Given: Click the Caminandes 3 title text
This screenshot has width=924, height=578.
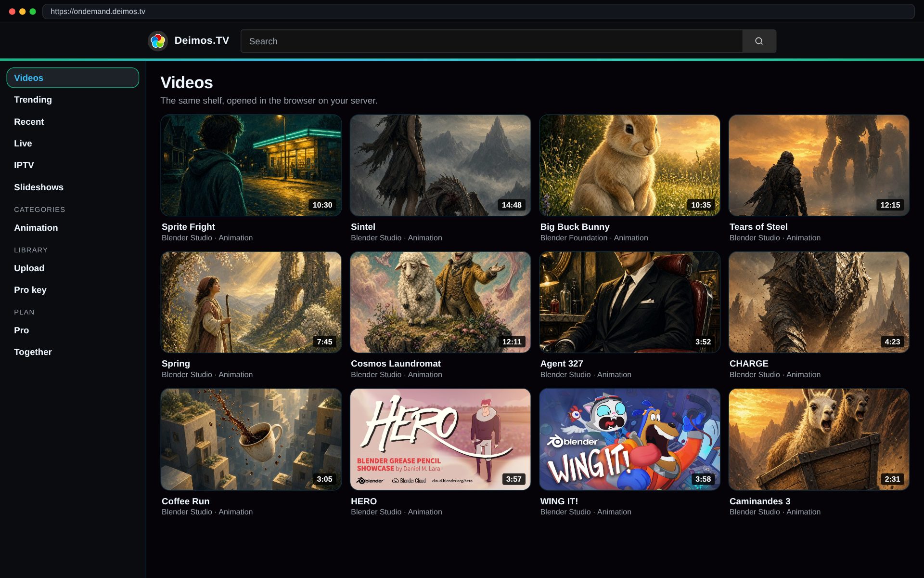Looking at the screenshot, I should click(x=760, y=501).
